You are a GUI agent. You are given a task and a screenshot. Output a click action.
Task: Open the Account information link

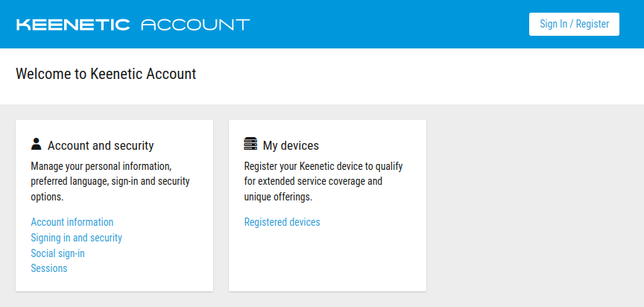tap(72, 222)
